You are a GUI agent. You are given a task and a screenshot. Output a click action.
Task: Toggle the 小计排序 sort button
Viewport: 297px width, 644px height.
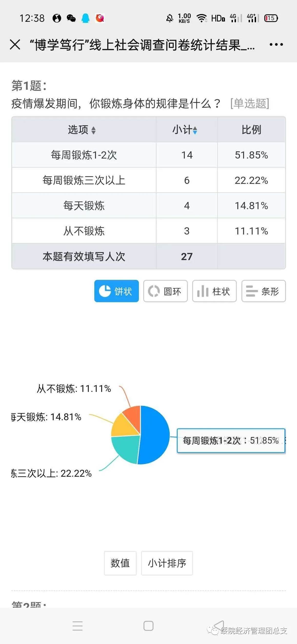(167, 563)
